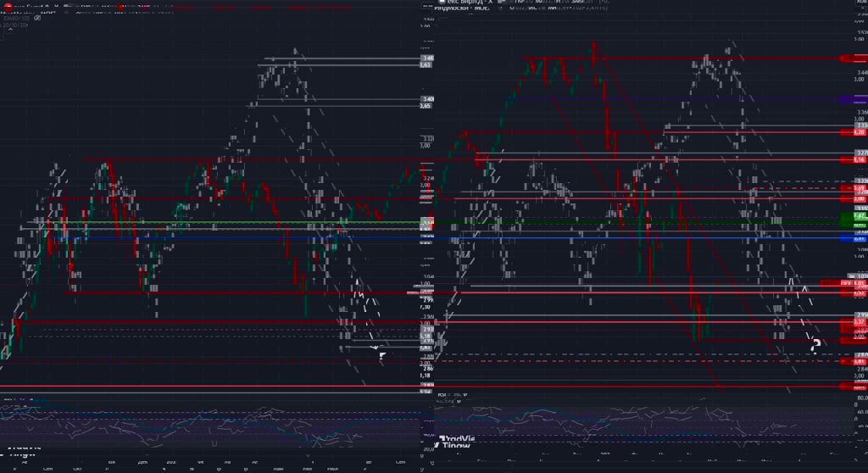Click the 3.65 gray price label on left chart

click(x=426, y=105)
